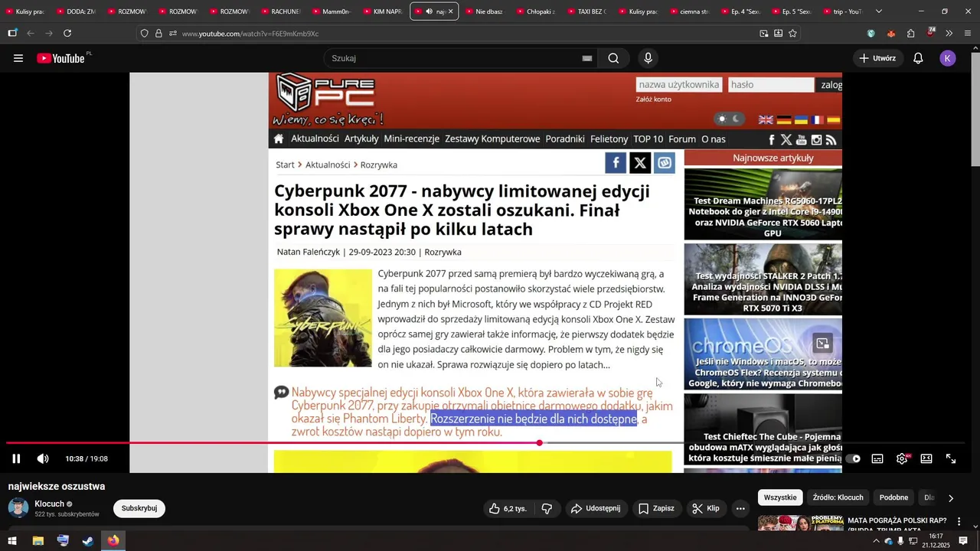This screenshot has width=980, height=551.
Task: Open the Klocuch channel avatar
Action: point(18,508)
